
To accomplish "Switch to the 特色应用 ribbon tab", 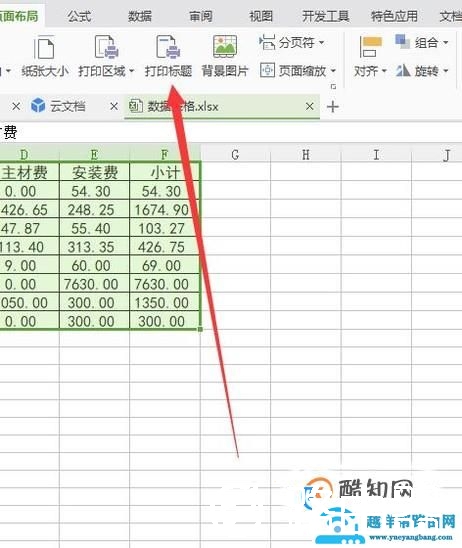I will (x=394, y=16).
